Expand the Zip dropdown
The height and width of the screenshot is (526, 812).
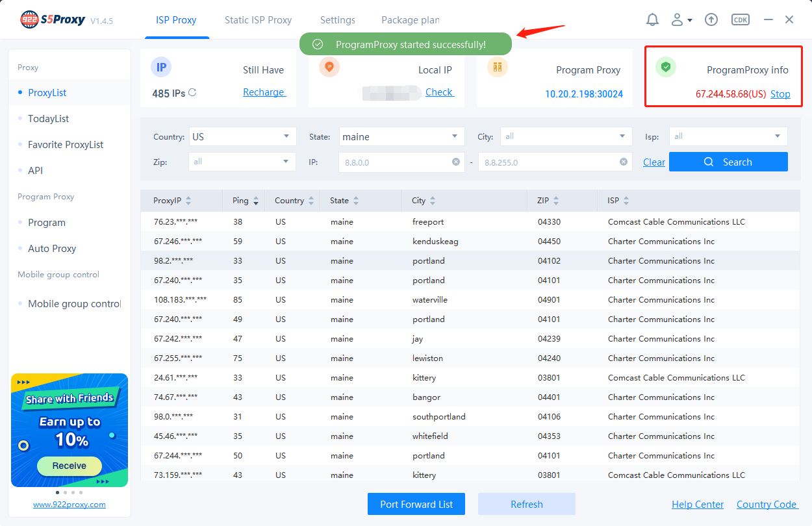pos(242,162)
